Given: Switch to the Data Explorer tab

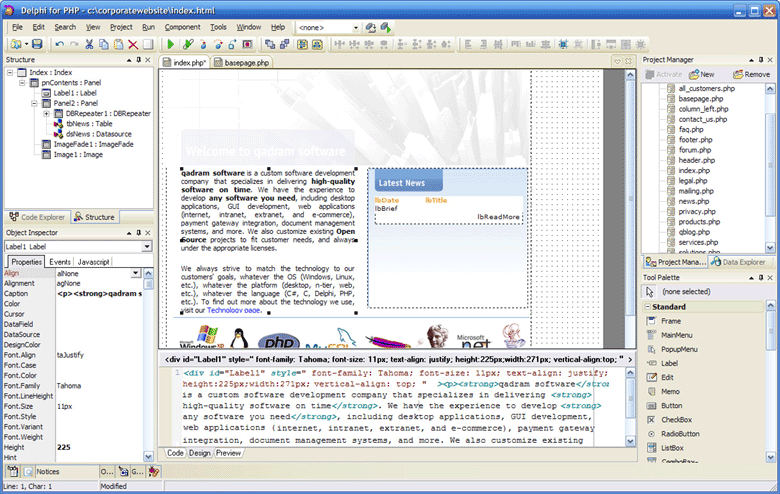Looking at the screenshot, I should 738,262.
